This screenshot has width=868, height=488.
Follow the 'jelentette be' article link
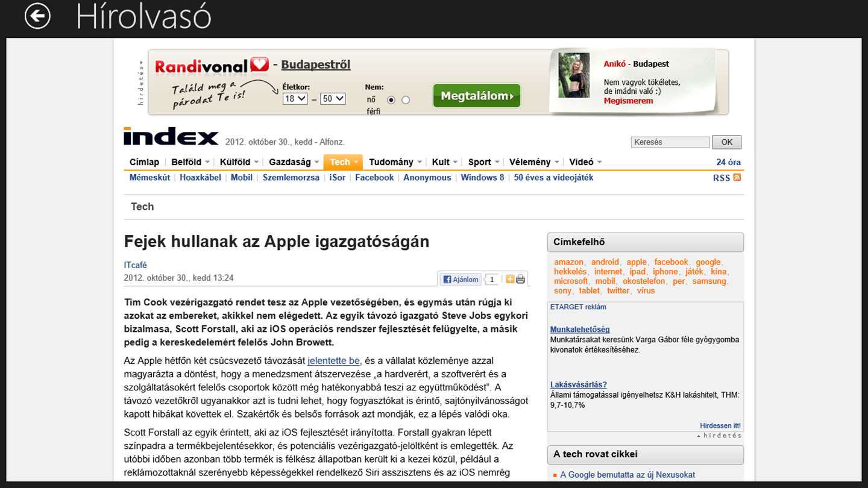pos(333,361)
